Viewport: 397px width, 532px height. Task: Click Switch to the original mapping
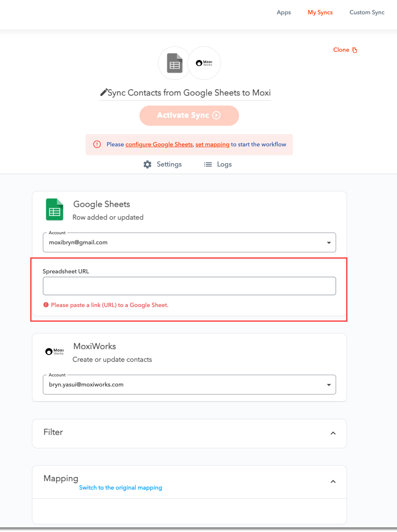(x=121, y=488)
